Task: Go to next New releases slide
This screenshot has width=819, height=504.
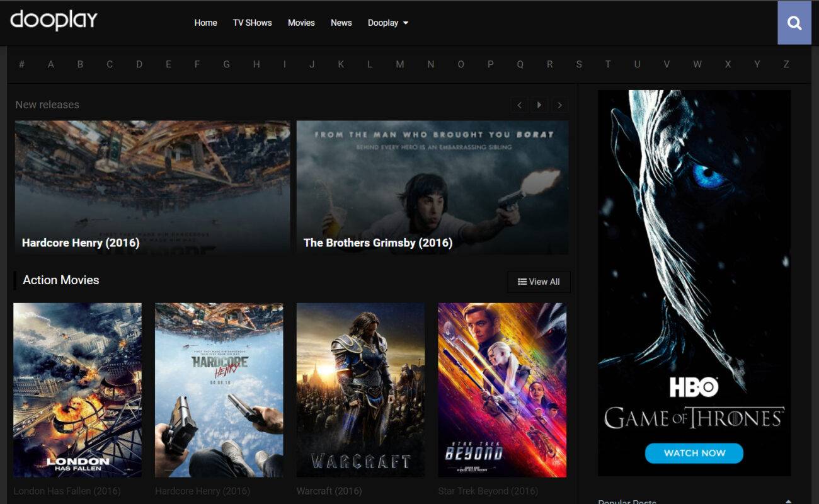Action: click(x=559, y=105)
